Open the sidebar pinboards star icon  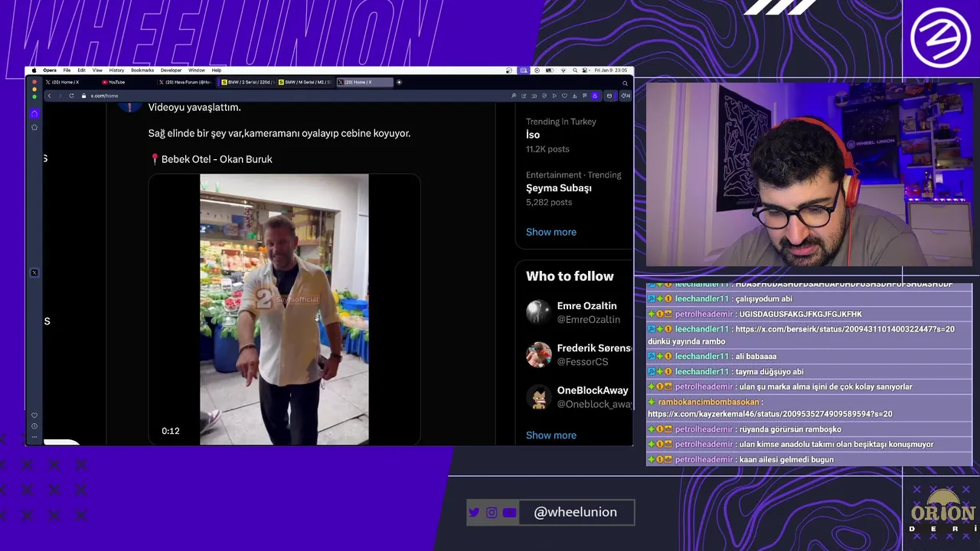click(34, 127)
